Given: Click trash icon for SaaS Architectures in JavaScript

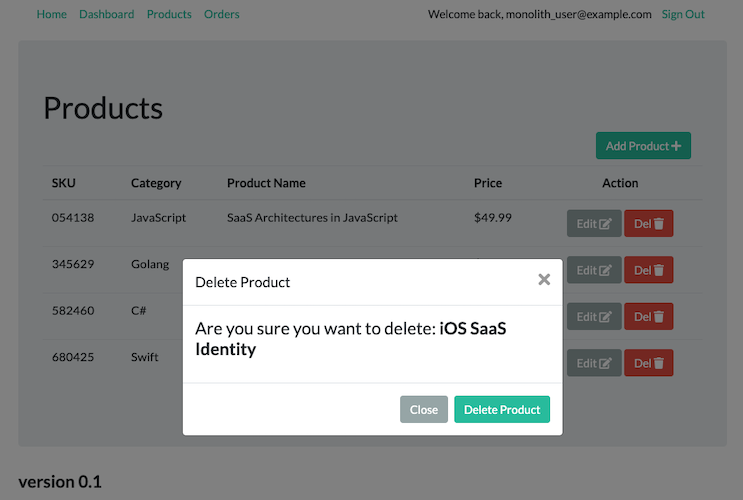Looking at the screenshot, I should pos(659,224).
